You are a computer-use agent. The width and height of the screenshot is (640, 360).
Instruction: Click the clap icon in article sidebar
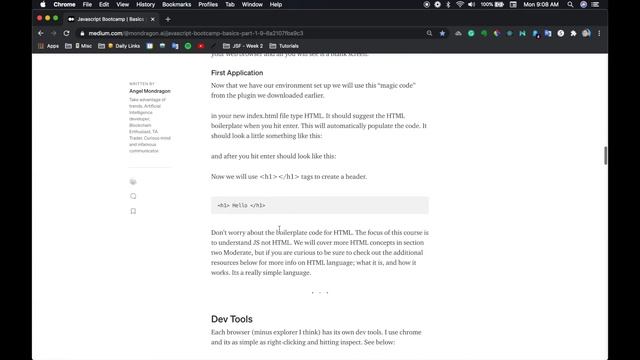click(x=133, y=182)
